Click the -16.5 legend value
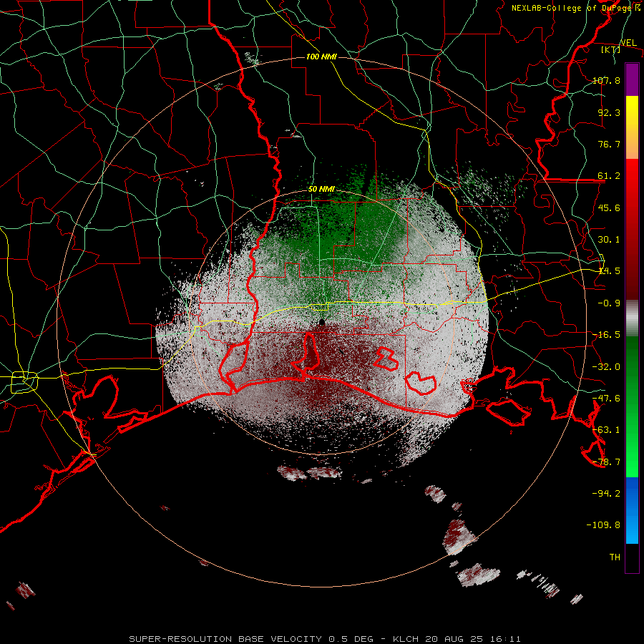The height and width of the screenshot is (644, 644). [x=606, y=335]
